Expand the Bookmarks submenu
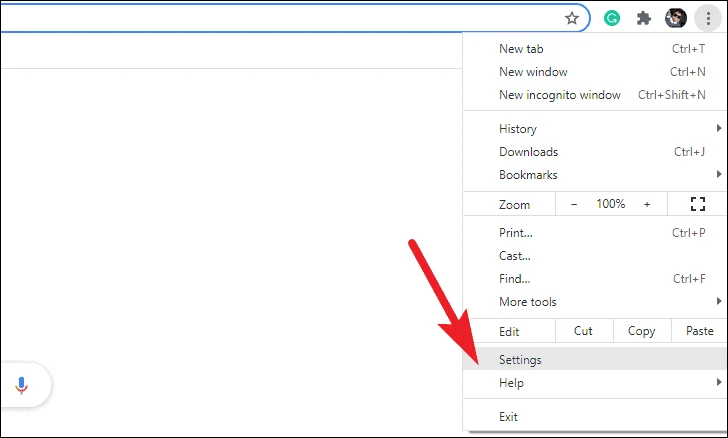Screen dimensions: 728x438 [595, 175]
